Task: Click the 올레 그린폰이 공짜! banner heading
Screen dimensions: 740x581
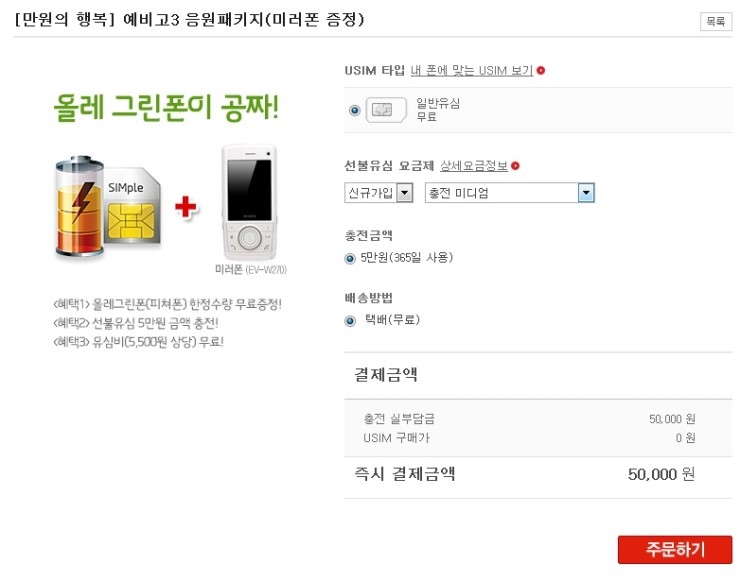Action: click(x=166, y=108)
